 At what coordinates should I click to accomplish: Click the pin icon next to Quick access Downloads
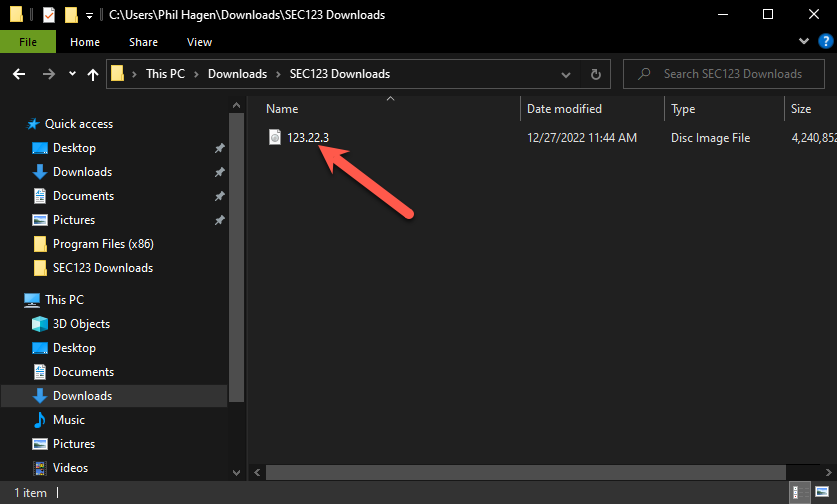(x=219, y=172)
